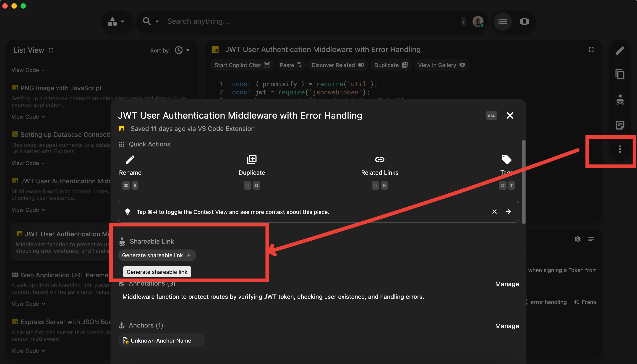
Task: Open Related Links quick action
Action: point(379,159)
